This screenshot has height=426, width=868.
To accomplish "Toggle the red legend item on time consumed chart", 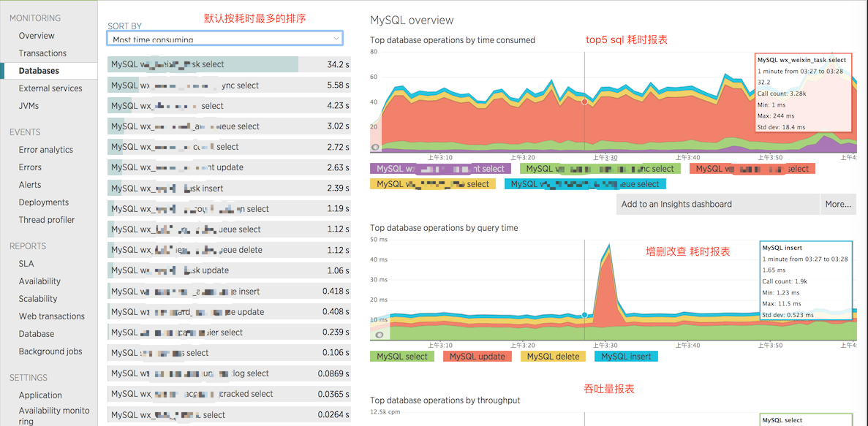I will (753, 169).
